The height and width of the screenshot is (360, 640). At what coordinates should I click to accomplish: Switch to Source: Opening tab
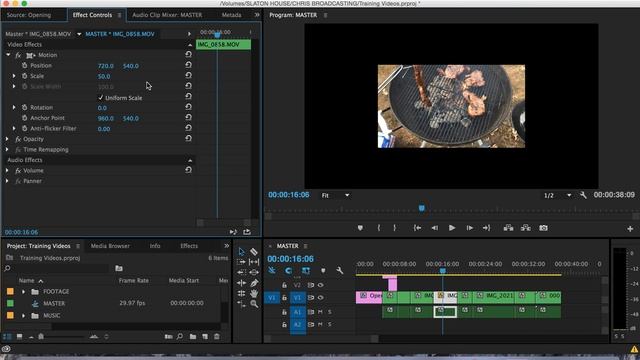tap(29, 15)
